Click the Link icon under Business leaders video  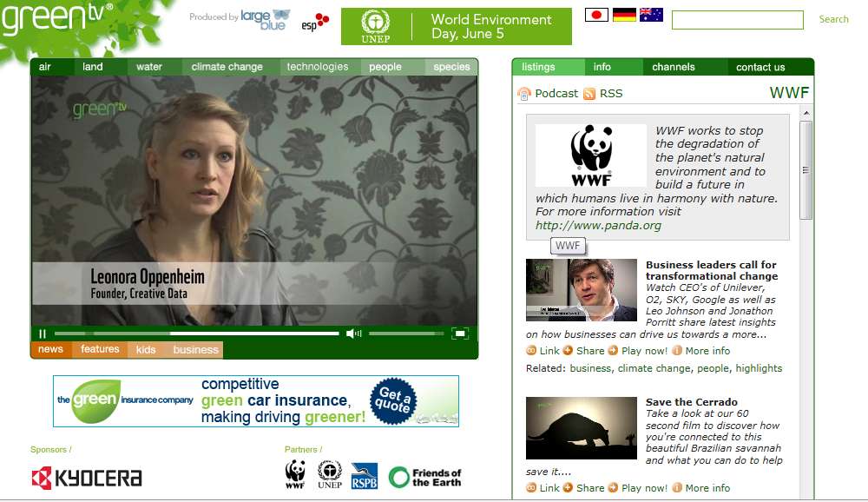[531, 351]
